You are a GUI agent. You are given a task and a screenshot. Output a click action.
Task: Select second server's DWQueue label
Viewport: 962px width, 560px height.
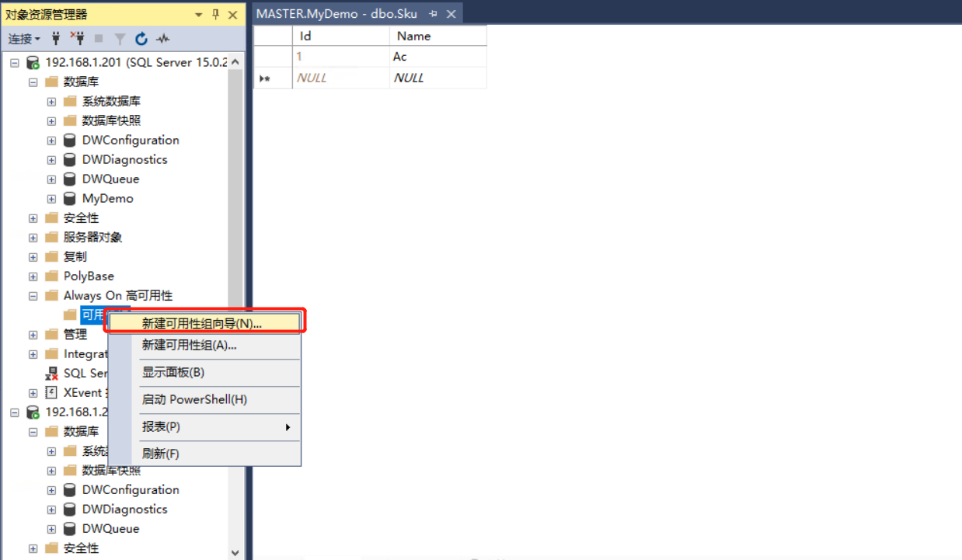pos(111,528)
